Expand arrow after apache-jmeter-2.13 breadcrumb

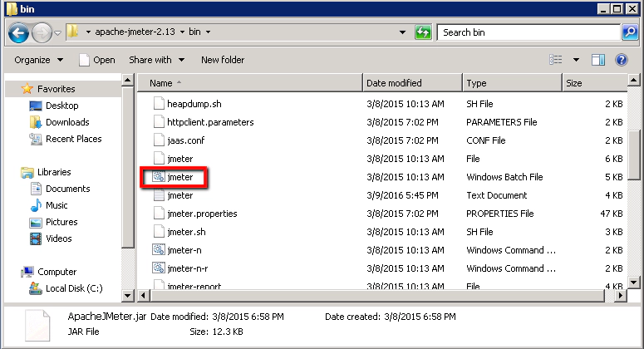[x=182, y=32]
